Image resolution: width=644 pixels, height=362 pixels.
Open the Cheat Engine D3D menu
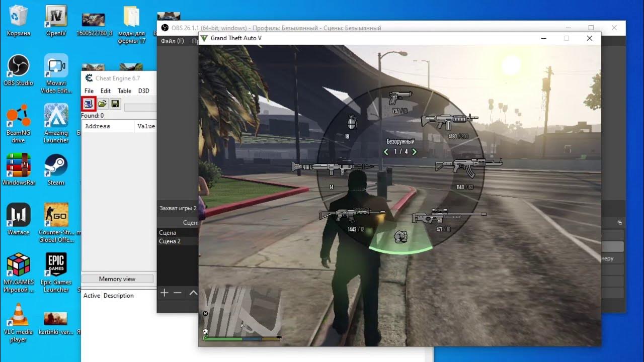coord(143,91)
